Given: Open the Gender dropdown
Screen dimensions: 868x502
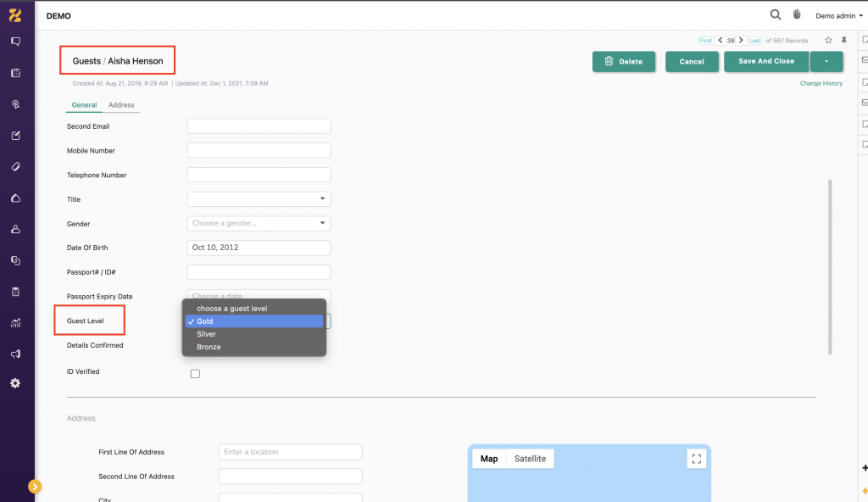Looking at the screenshot, I should 259,223.
